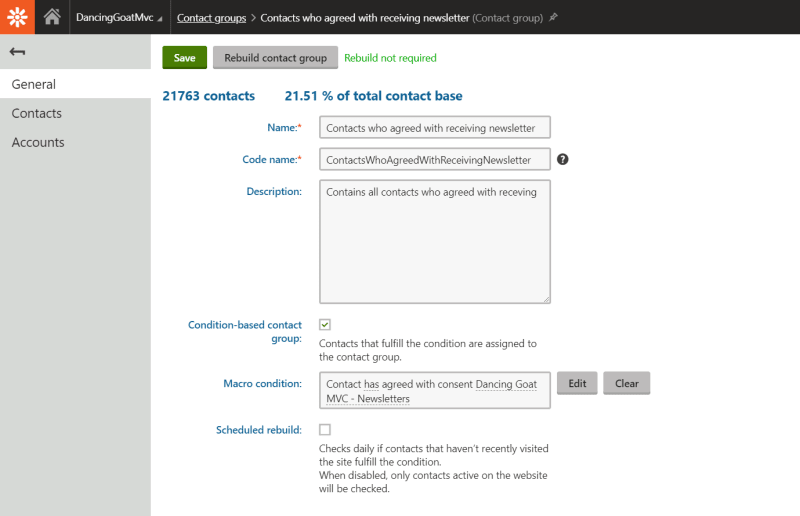Open Code name help tooltip icon
Viewport: 800px width, 516px height.
tap(562, 159)
